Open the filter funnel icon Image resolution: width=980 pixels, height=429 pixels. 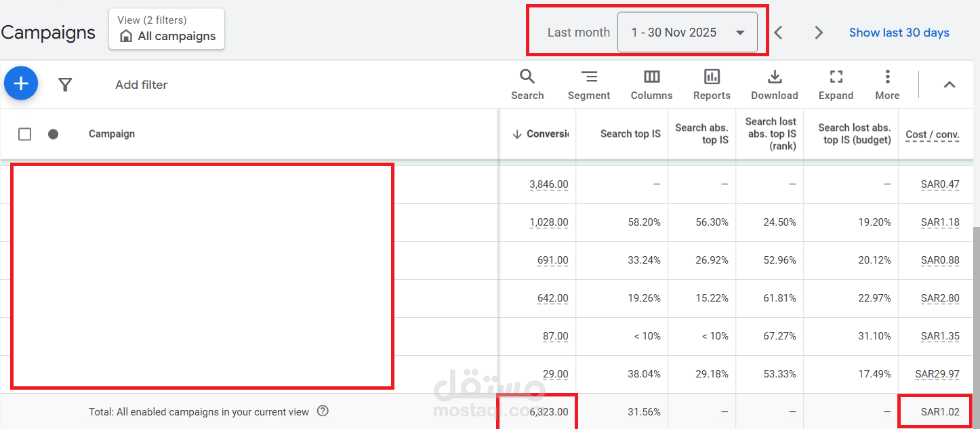pyautogui.click(x=65, y=85)
